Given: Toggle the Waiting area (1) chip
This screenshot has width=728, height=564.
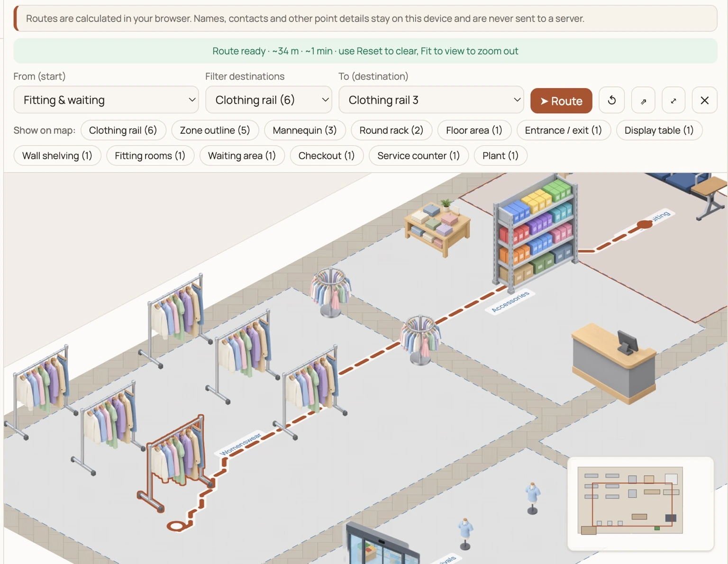Looking at the screenshot, I should pyautogui.click(x=242, y=156).
